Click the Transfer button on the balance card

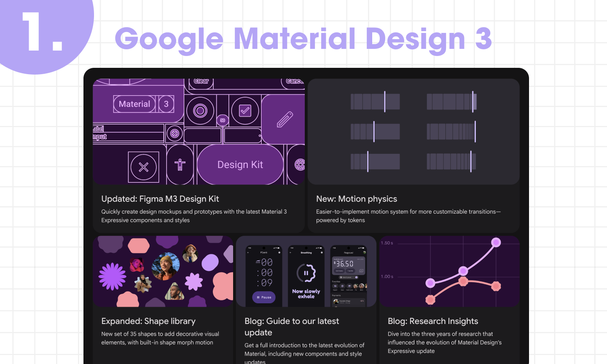click(x=350, y=271)
